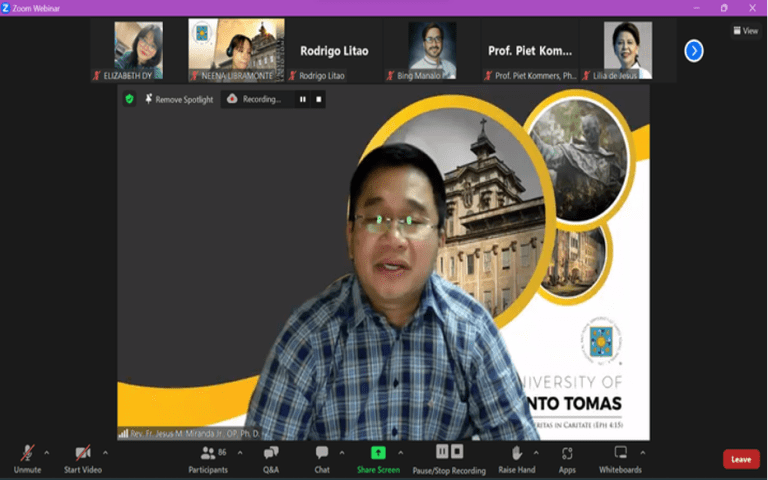Click the green Share Screen icon
Screen dimensions: 768x480
point(378,453)
